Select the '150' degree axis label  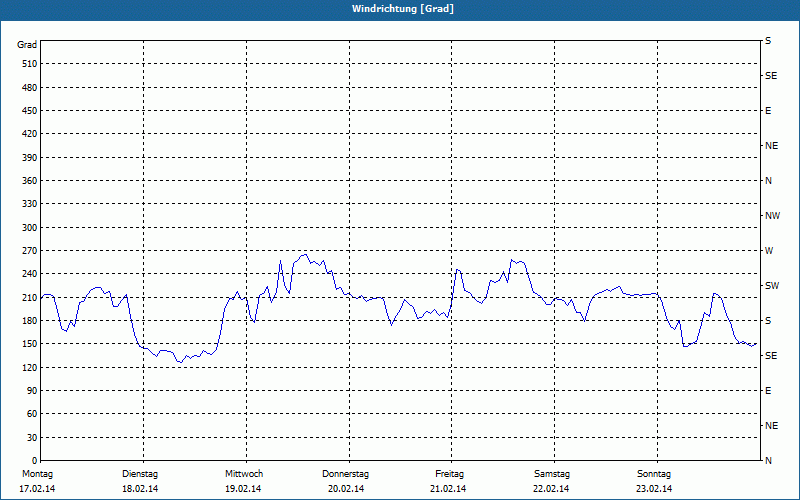pyautogui.click(x=30, y=344)
